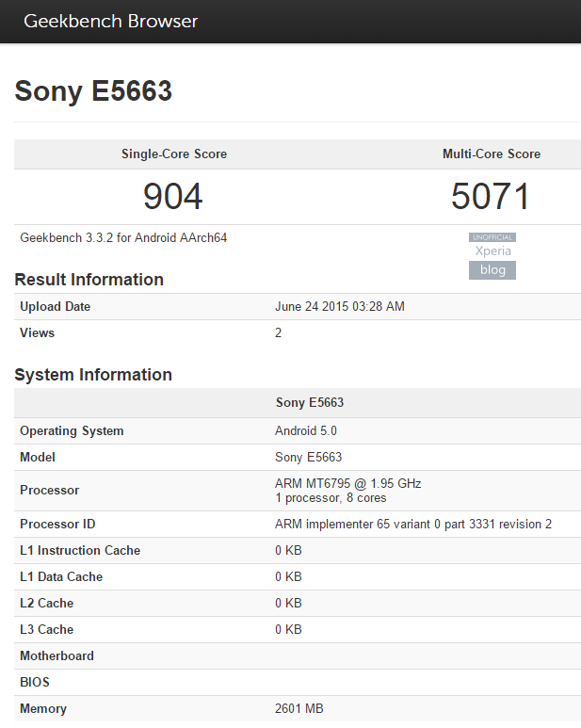Select the Multi-Core Score column header
The width and height of the screenshot is (581, 728).
(x=492, y=154)
